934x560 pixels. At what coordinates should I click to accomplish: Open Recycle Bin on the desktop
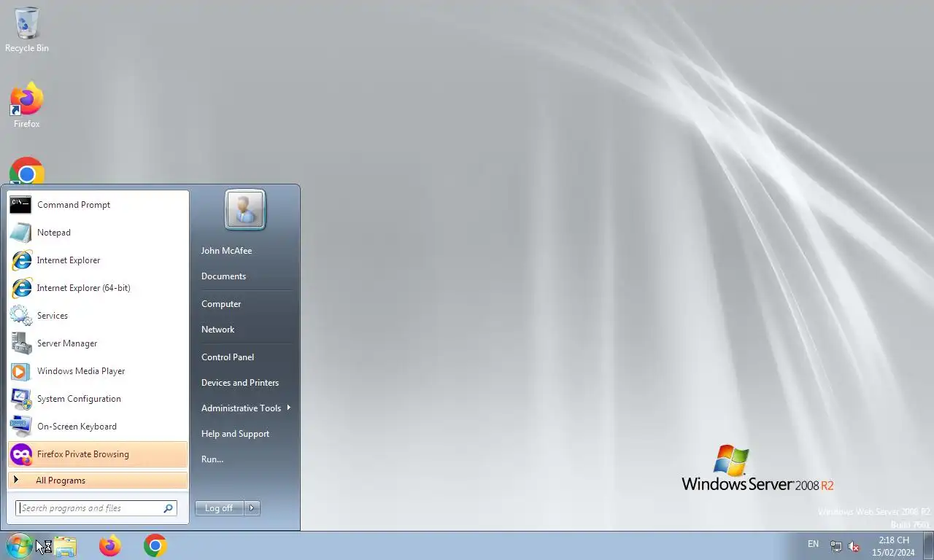click(x=27, y=30)
